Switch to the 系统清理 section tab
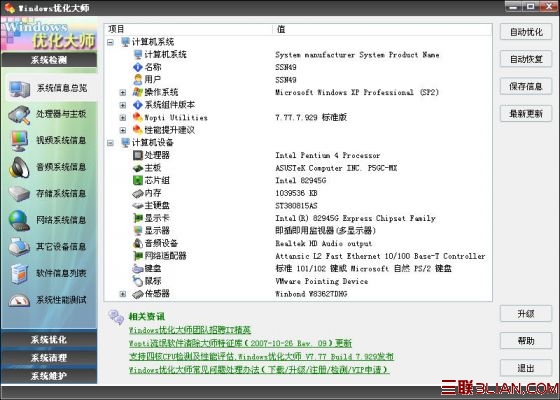560x400 pixels. coord(49,358)
